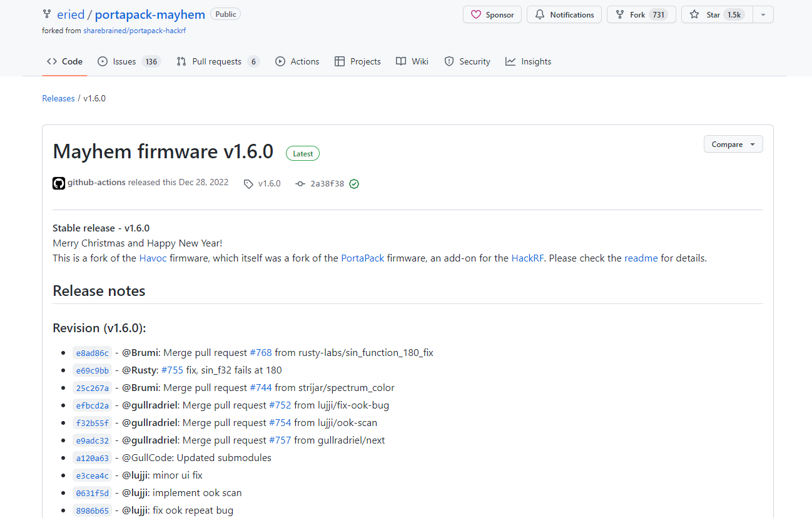The height and width of the screenshot is (518, 812).
Task: Click the fork icon in the Fork button
Action: coord(620,14)
